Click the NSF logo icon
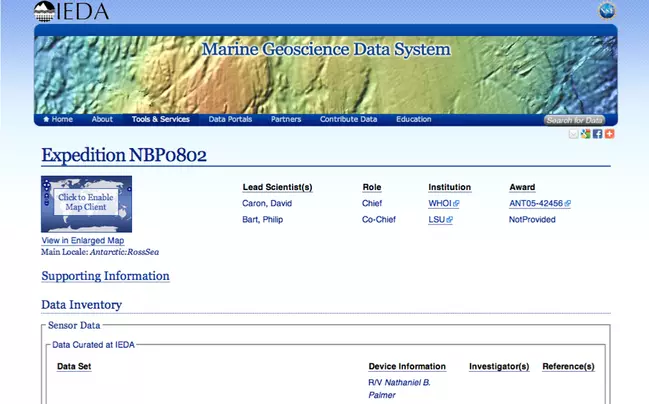Screen dimensions: 649x404 (606, 11)
